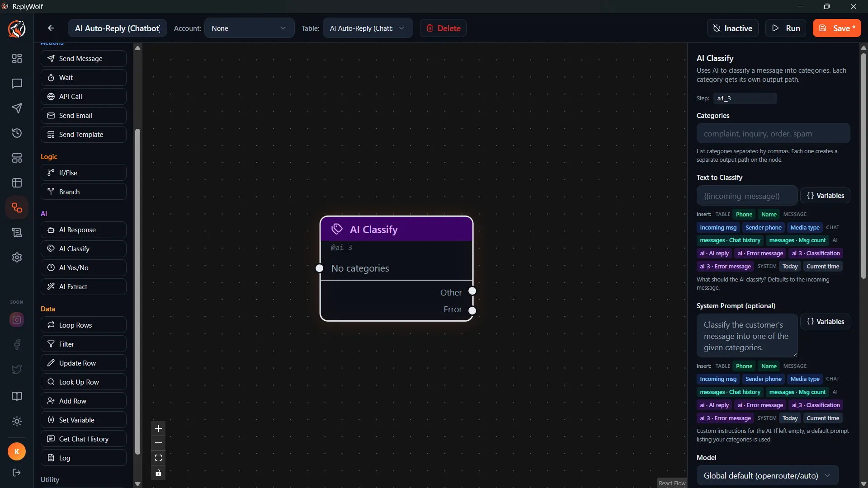Open the documentation book icon
The width and height of the screenshot is (868, 488).
[x=17, y=396]
